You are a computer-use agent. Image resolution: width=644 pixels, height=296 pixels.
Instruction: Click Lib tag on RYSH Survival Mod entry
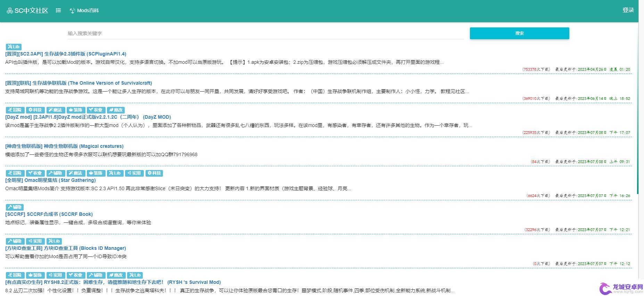[135, 275]
